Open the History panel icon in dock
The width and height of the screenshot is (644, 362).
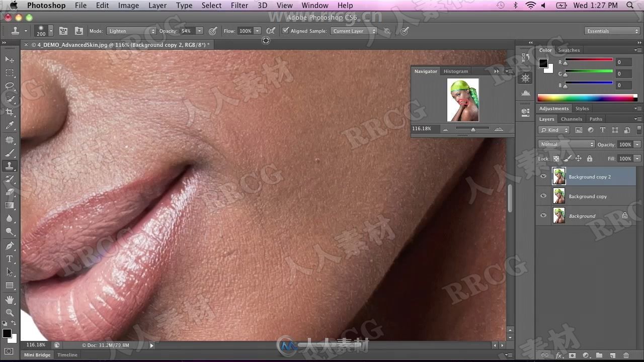(x=525, y=58)
